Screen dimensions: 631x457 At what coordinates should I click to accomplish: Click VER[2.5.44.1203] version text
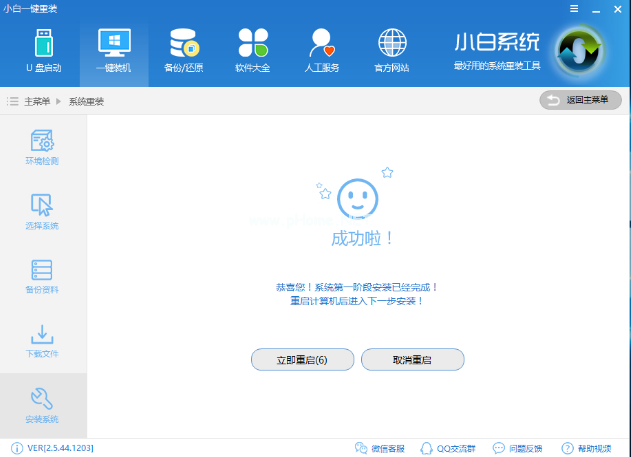(60, 448)
